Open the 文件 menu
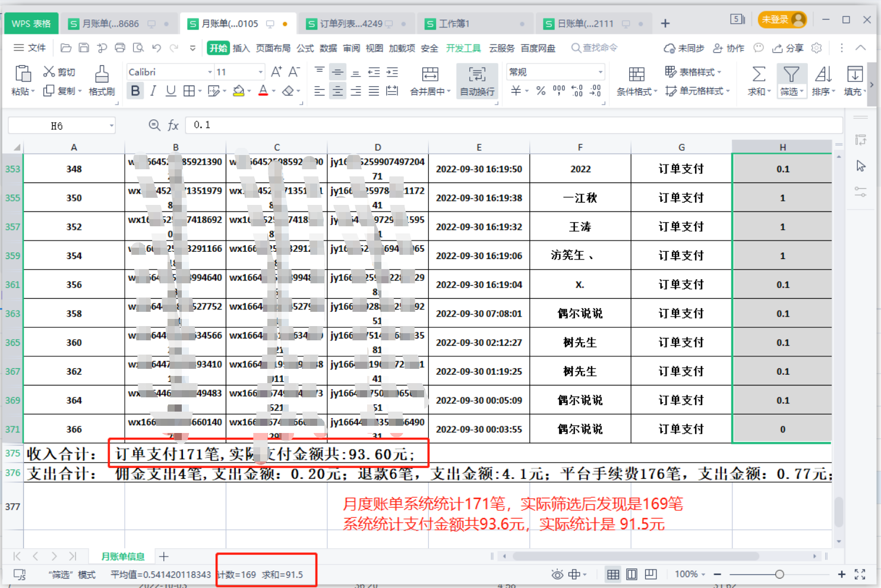Image resolution: width=881 pixels, height=588 pixels. pyautogui.click(x=30, y=48)
